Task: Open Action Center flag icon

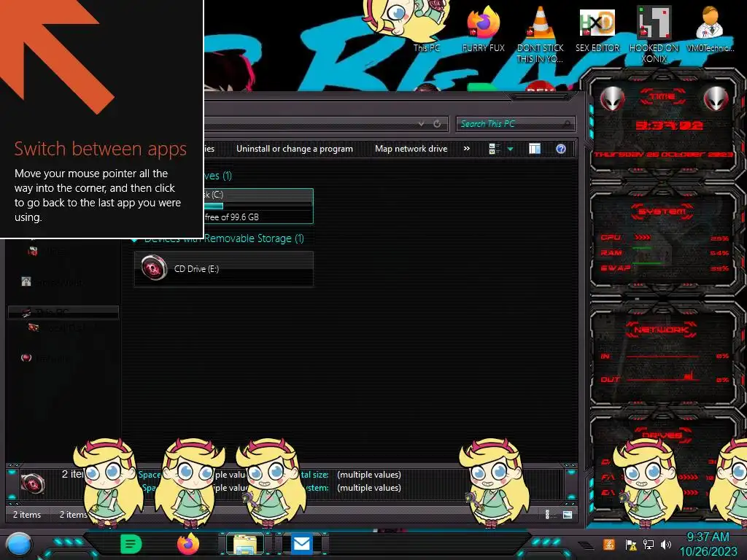Action: (x=631, y=544)
